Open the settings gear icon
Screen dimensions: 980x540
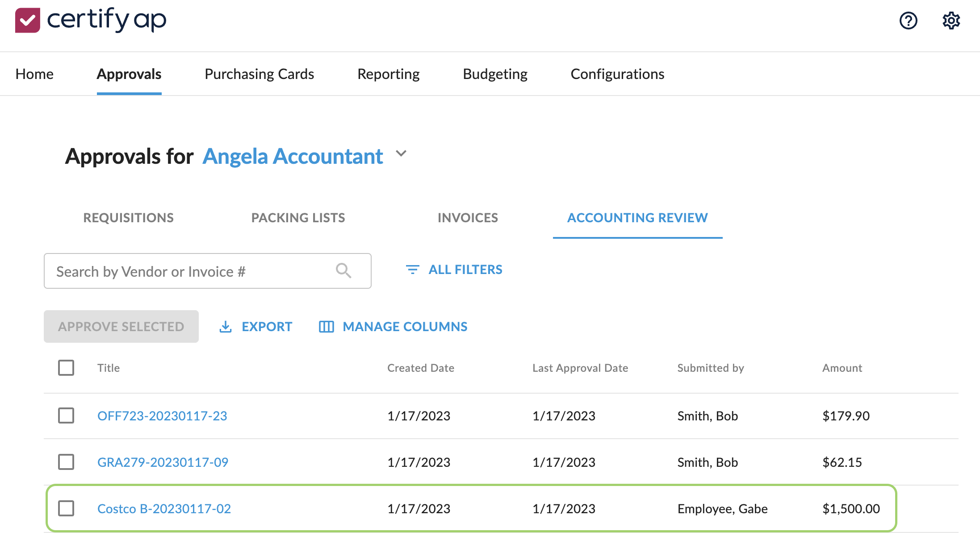pos(951,21)
